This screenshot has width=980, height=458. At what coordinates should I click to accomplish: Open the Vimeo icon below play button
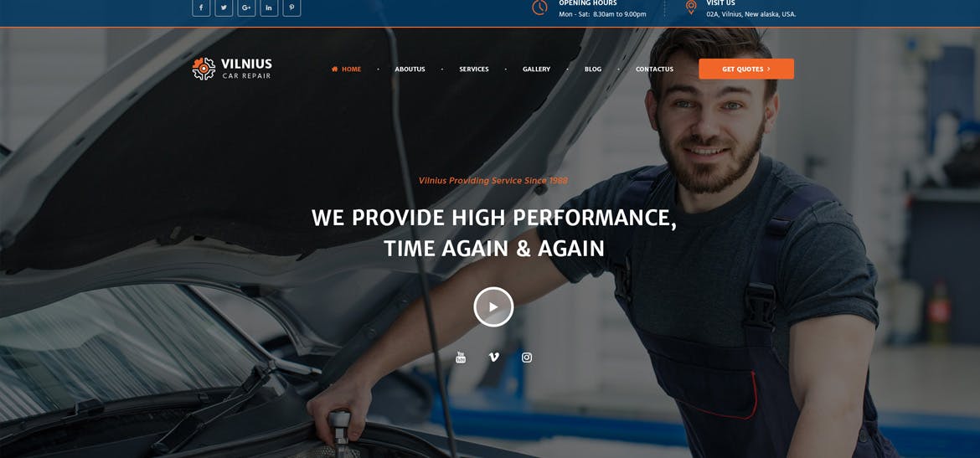[x=493, y=358]
